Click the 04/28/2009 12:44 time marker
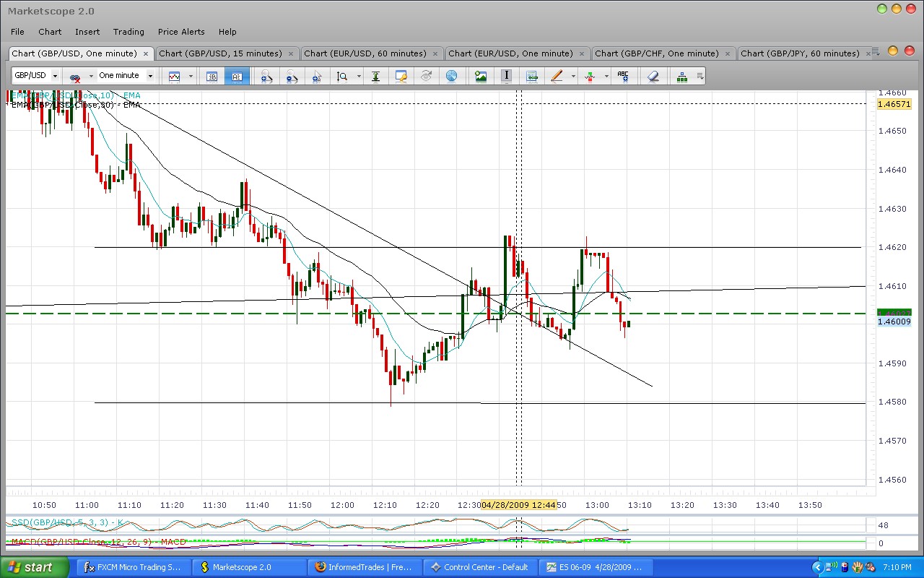 tap(518, 505)
